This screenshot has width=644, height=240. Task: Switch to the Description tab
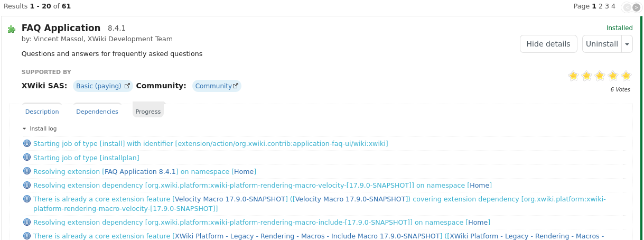coord(42,112)
